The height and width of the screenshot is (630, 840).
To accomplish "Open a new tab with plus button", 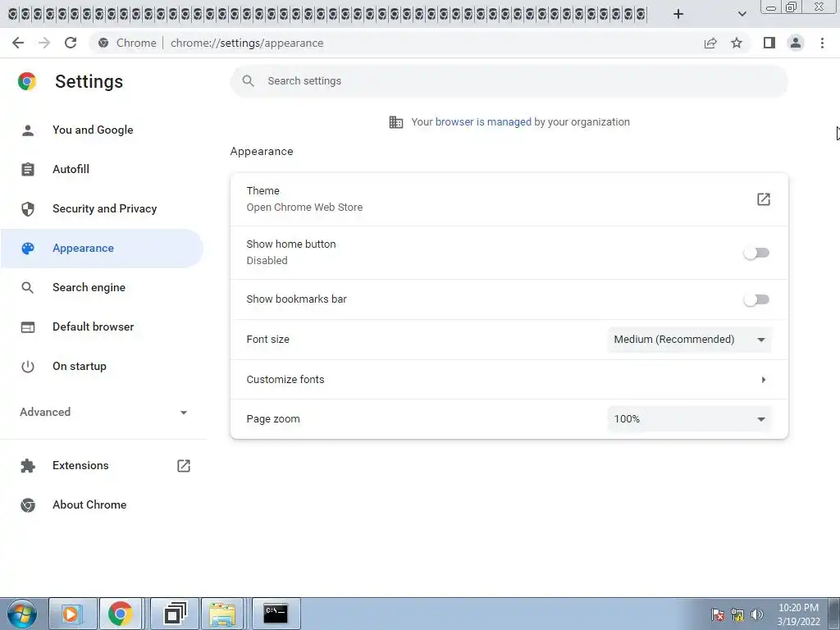I will click(678, 14).
